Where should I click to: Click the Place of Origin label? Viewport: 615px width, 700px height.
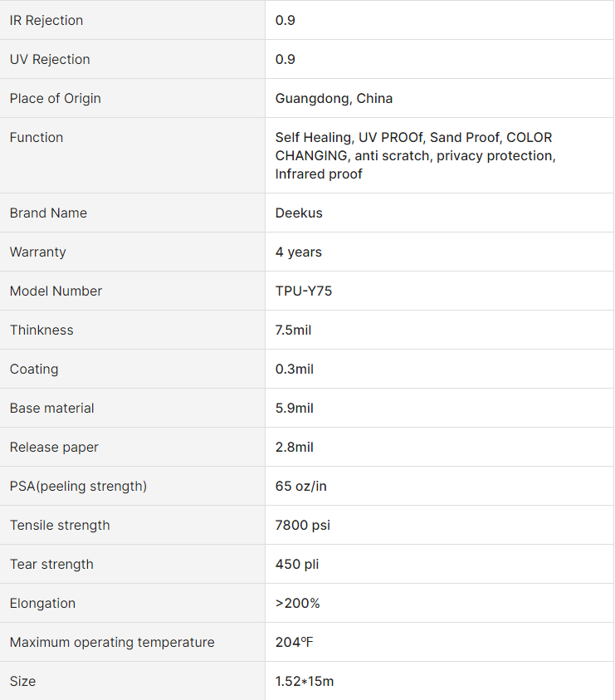(56, 98)
